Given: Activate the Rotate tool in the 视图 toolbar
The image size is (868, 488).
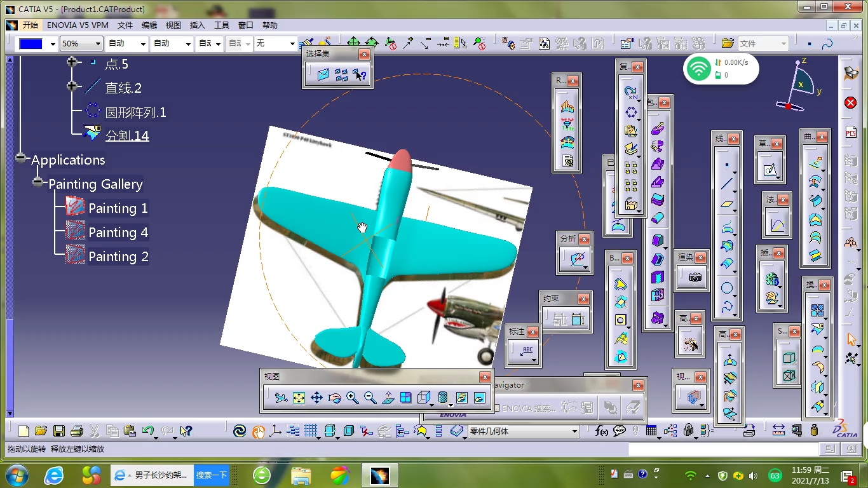Looking at the screenshot, I should pyautogui.click(x=334, y=398).
